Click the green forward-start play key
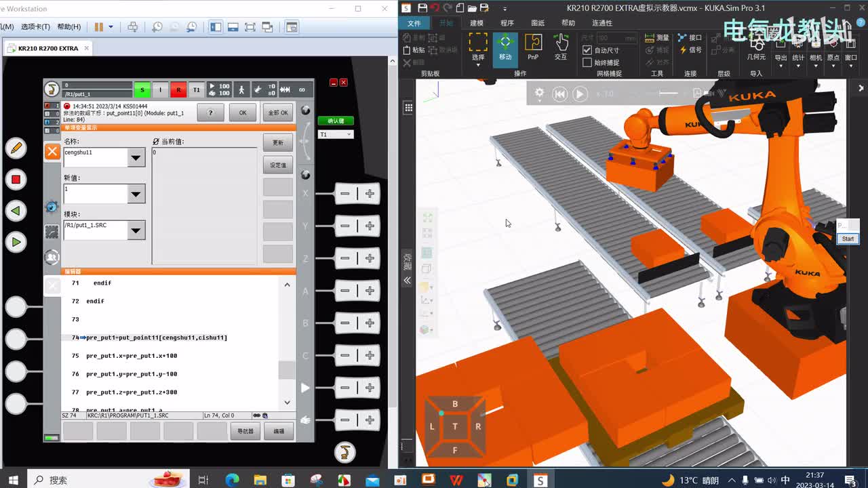868x488 pixels. tap(16, 242)
